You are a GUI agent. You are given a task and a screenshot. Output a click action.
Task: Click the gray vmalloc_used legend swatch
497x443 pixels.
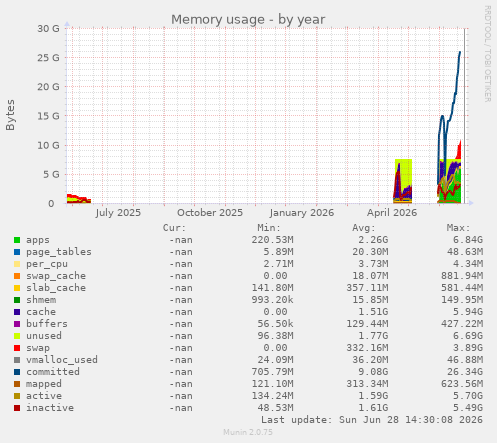click(17, 360)
